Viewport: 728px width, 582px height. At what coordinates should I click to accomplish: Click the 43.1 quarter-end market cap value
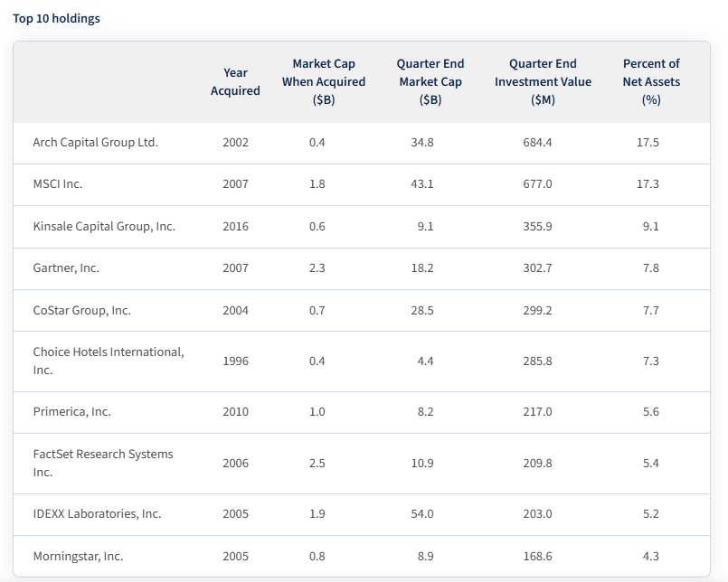coord(422,184)
